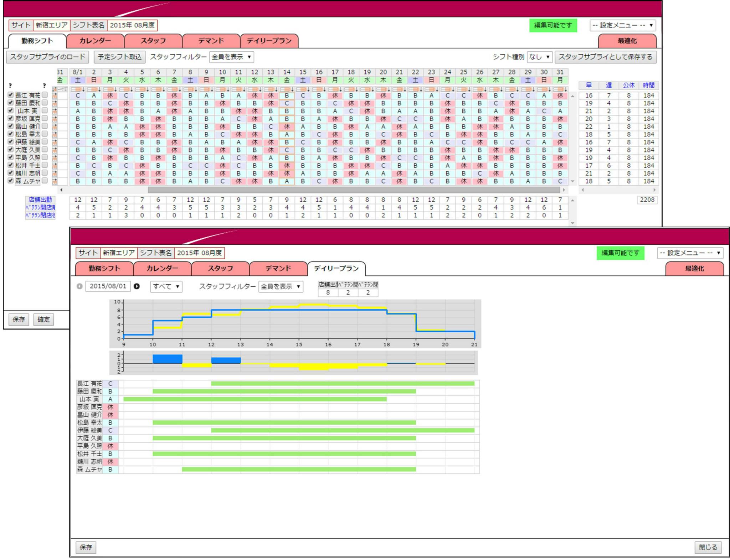Image resolution: width=730 pixels, height=560 pixels.
Task: Click column sort icon under date 31 月
Action: pyautogui.click(x=560, y=89)
